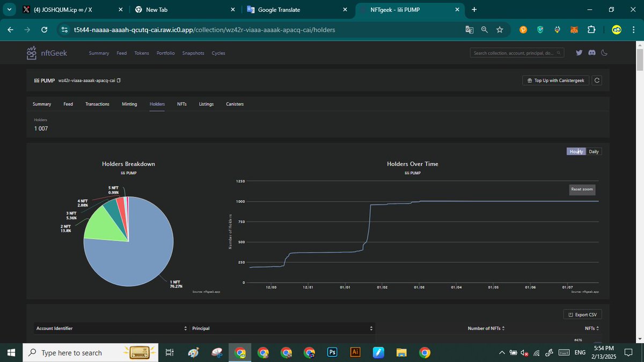
Task: Sort by Principal column arrows
Action: tap(371, 328)
